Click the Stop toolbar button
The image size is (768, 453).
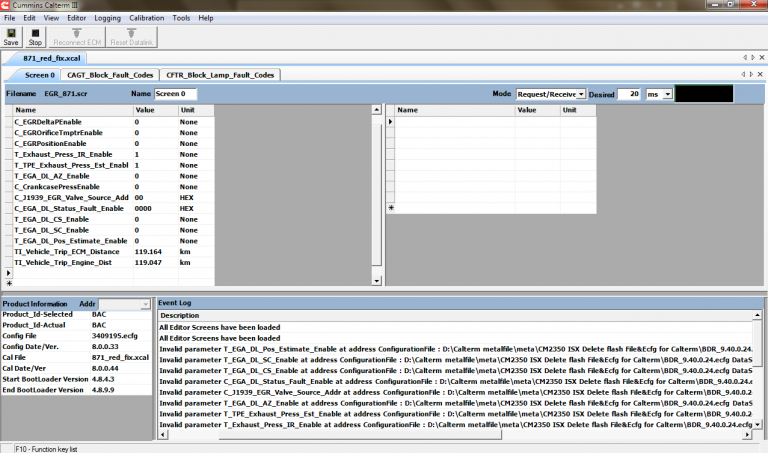click(35, 37)
